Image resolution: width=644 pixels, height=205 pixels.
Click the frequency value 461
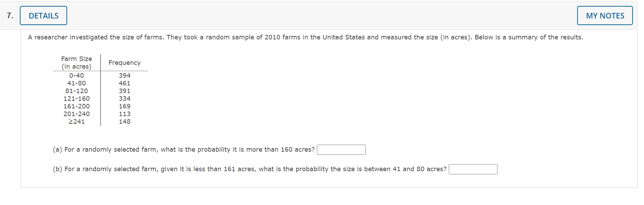point(125,83)
